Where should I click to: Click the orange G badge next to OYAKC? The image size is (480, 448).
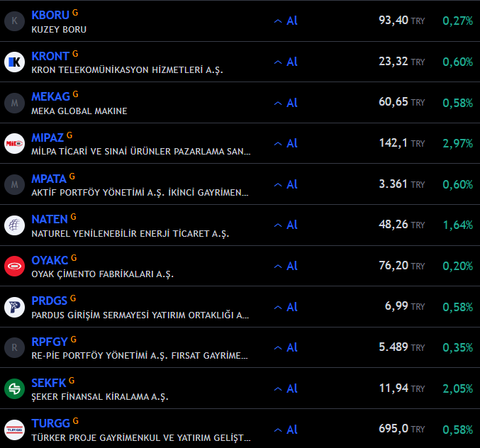point(74,258)
